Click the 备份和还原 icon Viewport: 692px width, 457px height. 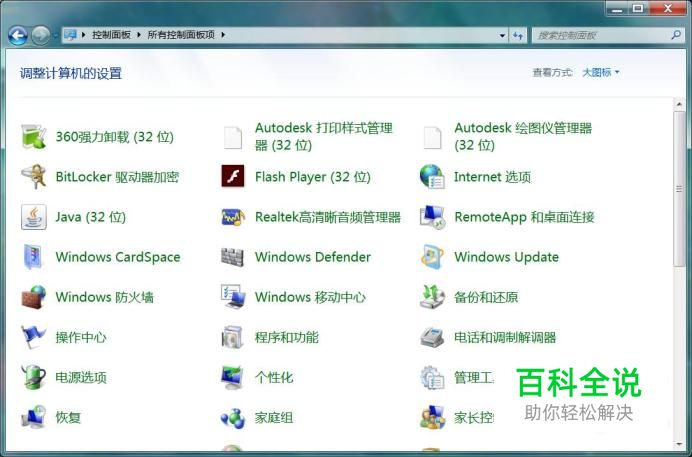pyautogui.click(x=432, y=297)
